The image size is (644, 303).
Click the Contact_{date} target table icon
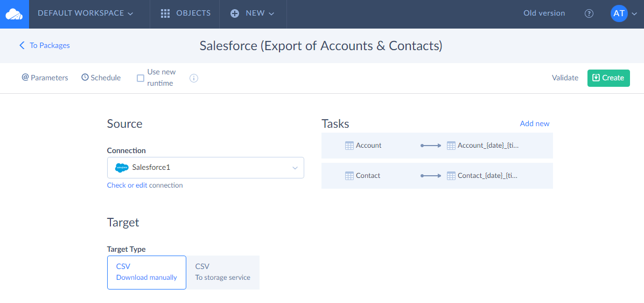point(451,176)
